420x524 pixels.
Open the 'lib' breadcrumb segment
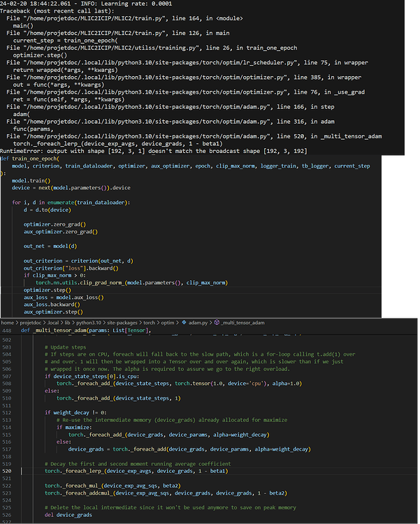67,323
